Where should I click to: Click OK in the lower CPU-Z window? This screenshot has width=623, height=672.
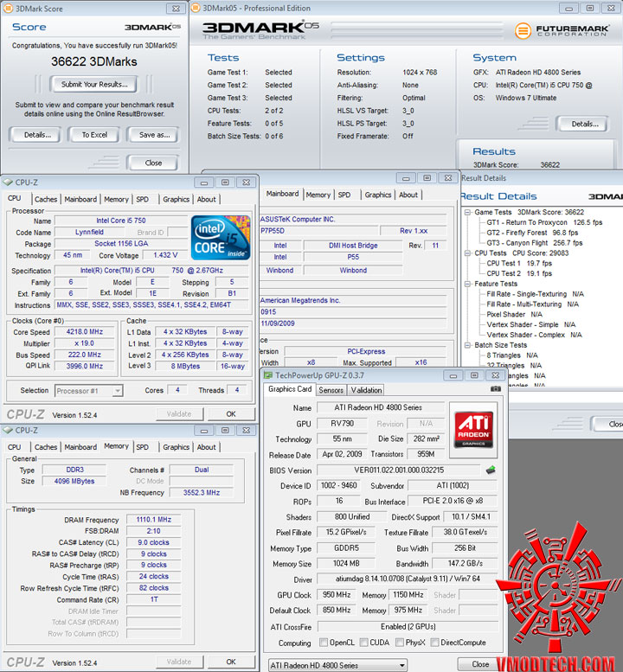(231, 662)
